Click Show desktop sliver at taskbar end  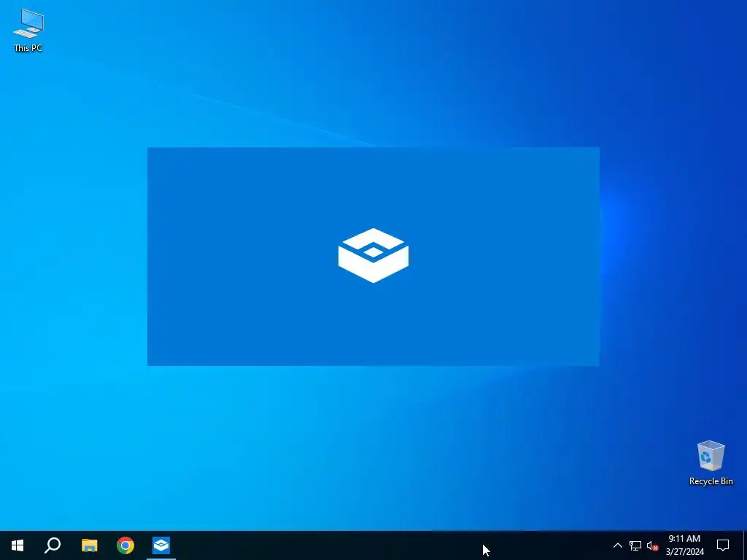pos(745,545)
